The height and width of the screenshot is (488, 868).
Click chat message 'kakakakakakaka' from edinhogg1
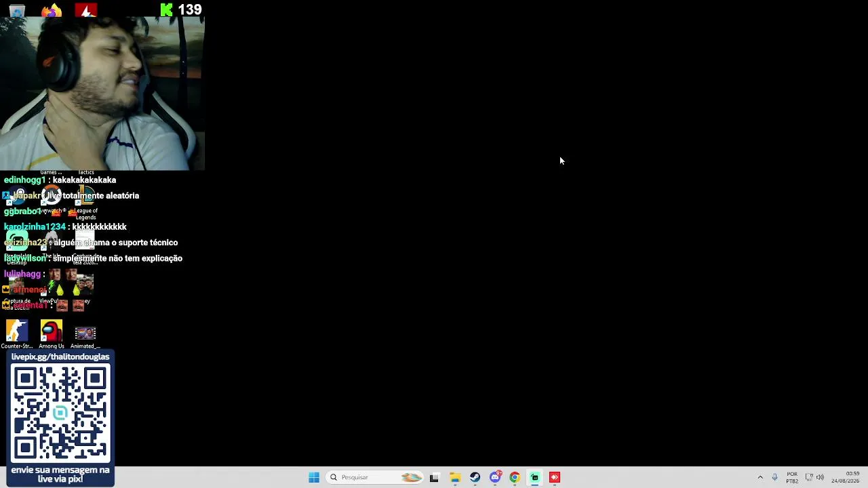click(x=84, y=180)
